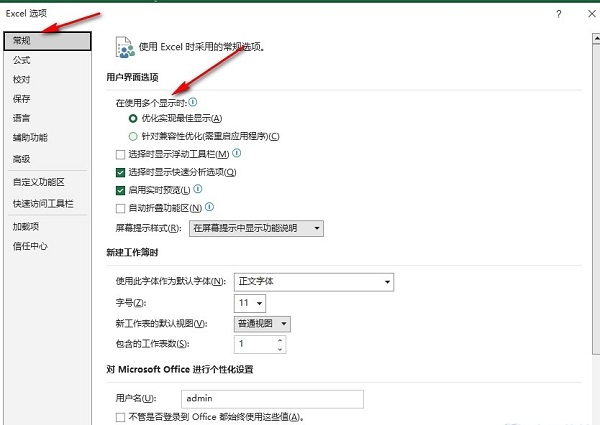The width and height of the screenshot is (600, 425).
Task: Expand the default font 正文字体 dropdown
Action: pos(312,281)
